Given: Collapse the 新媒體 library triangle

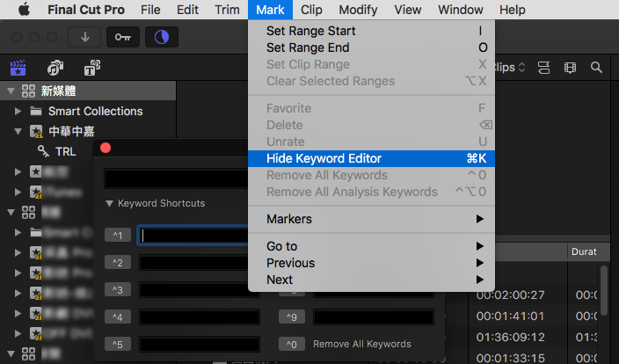Looking at the screenshot, I should [11, 91].
